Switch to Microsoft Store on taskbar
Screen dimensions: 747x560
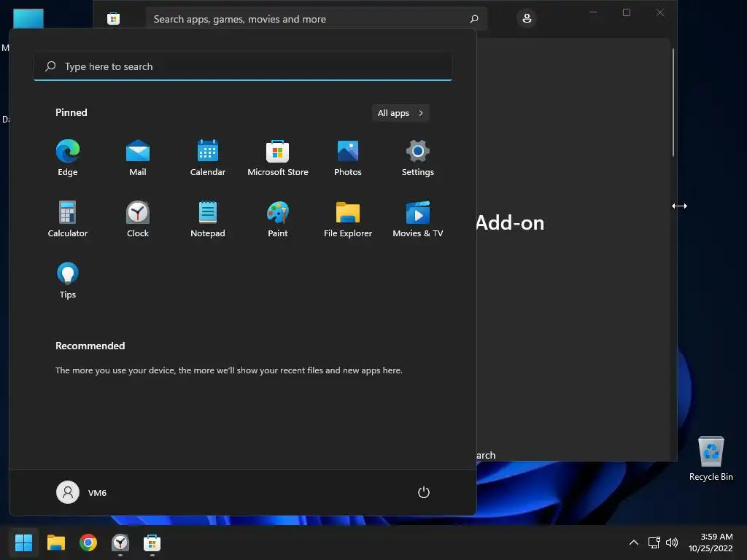point(152,542)
